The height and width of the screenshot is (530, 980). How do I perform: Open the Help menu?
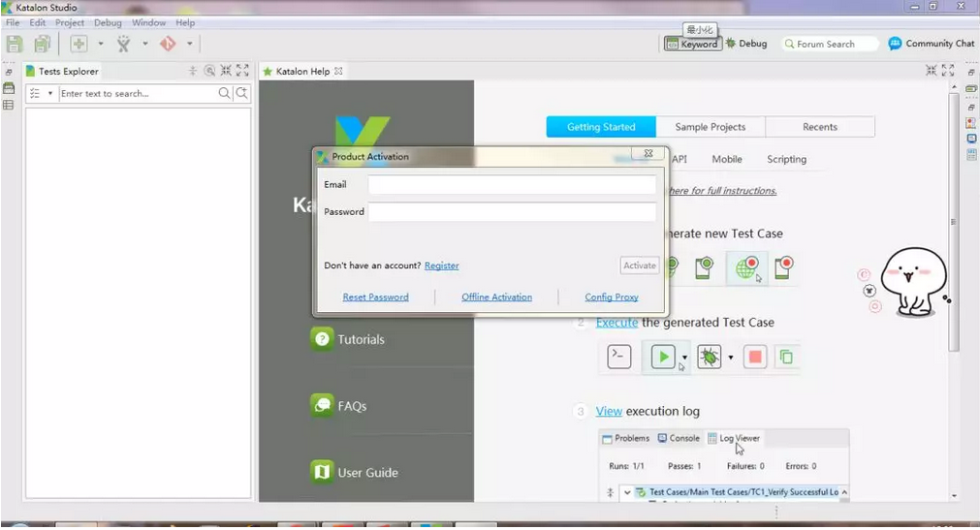point(185,22)
